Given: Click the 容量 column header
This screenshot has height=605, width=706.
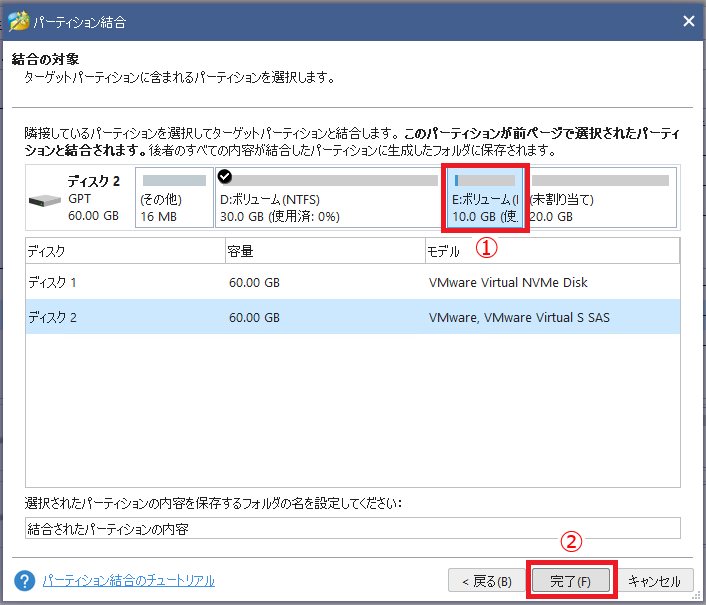Looking at the screenshot, I should 325,251.
